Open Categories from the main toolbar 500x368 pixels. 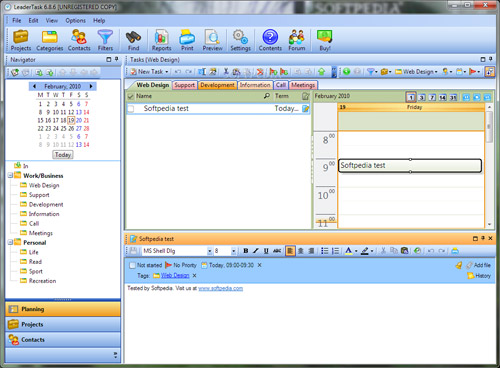pyautogui.click(x=50, y=40)
